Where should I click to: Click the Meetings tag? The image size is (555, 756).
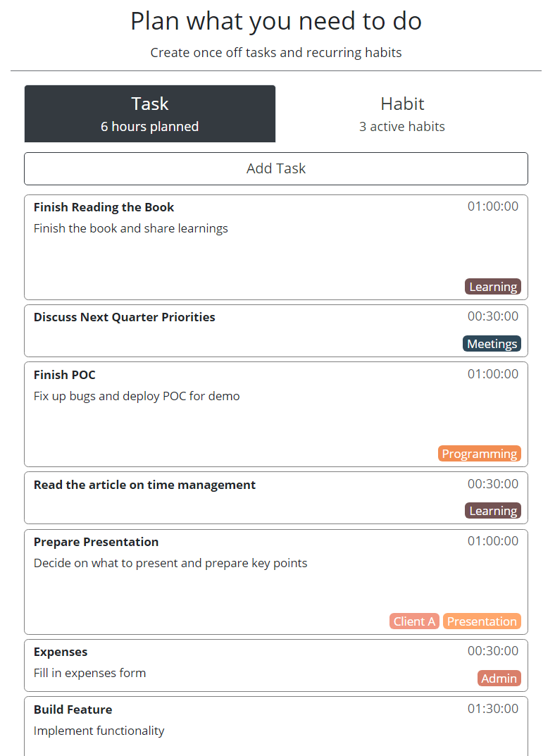492,344
